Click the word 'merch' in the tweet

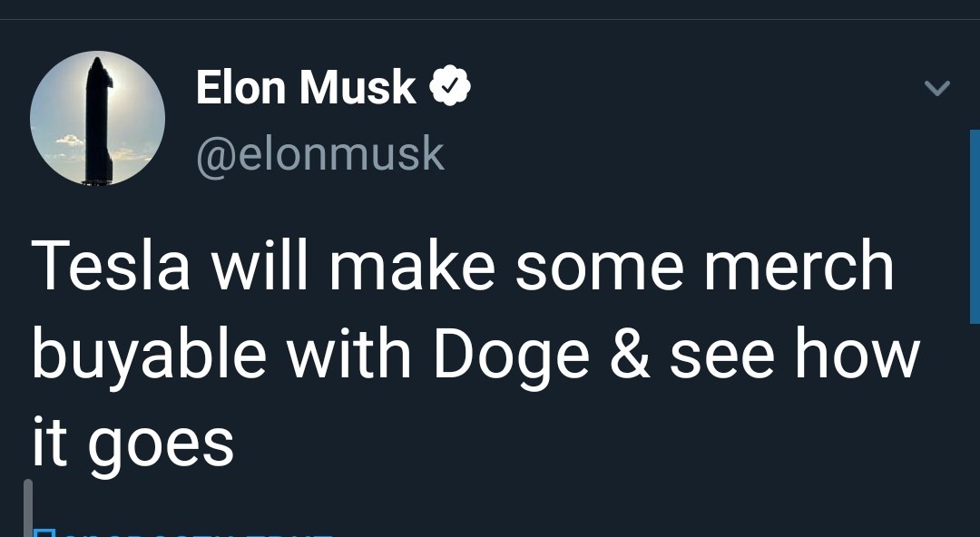pos(799,265)
